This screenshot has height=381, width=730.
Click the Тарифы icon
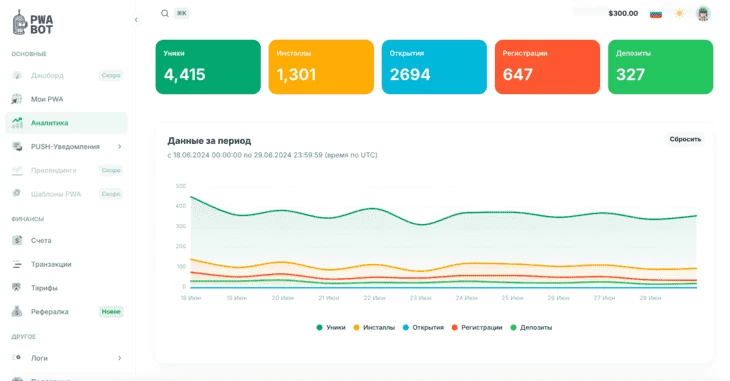coord(17,287)
